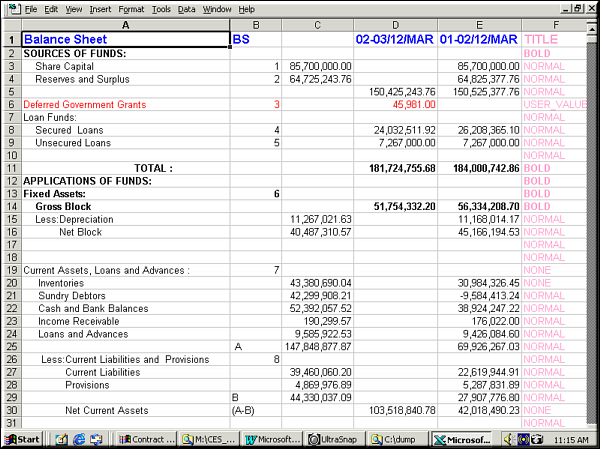Viewport: 600px width, 449px height.
Task: Open the Format menu
Action: tap(131, 9)
